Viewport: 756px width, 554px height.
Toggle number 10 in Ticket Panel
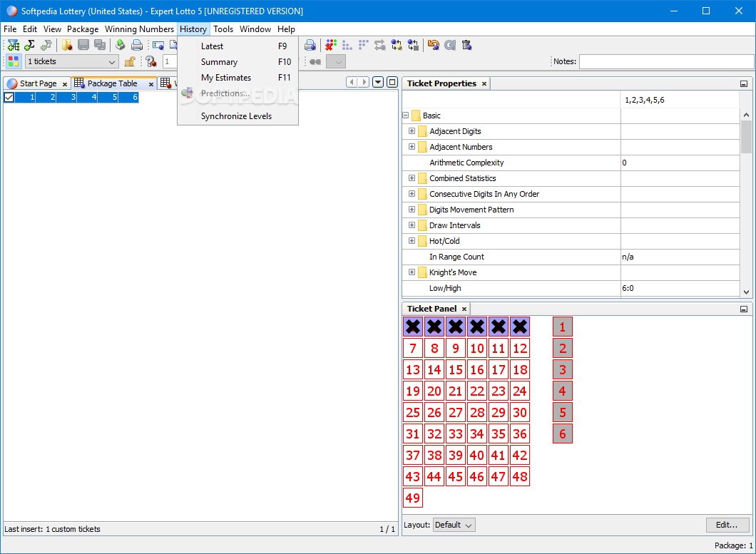click(477, 348)
